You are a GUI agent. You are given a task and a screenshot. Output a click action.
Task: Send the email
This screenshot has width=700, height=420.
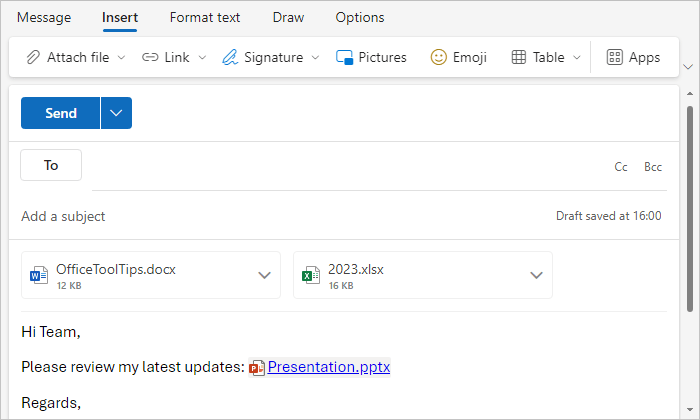pos(60,113)
